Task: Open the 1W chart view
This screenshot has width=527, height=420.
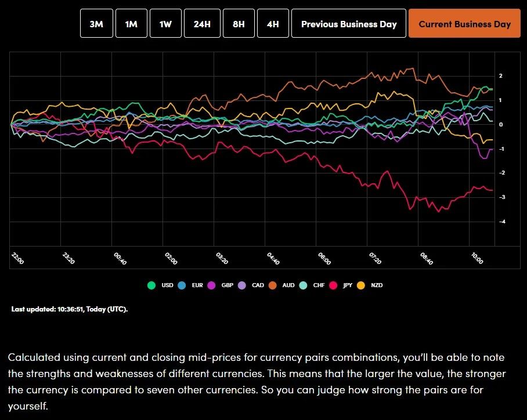Action: (x=167, y=23)
